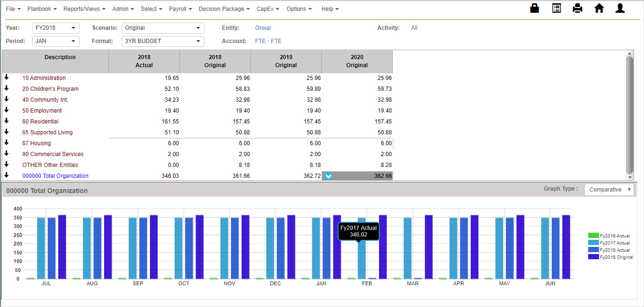
Task: Open the calculator list icon
Action: coord(556,9)
